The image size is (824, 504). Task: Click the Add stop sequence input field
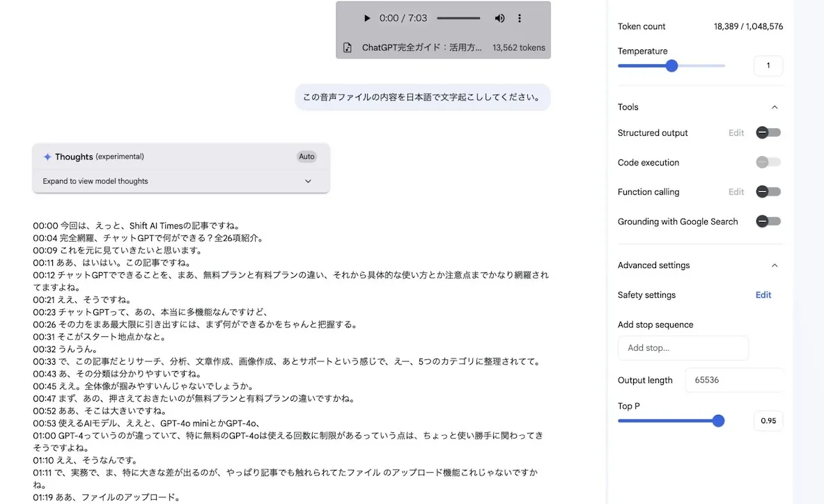coord(683,348)
